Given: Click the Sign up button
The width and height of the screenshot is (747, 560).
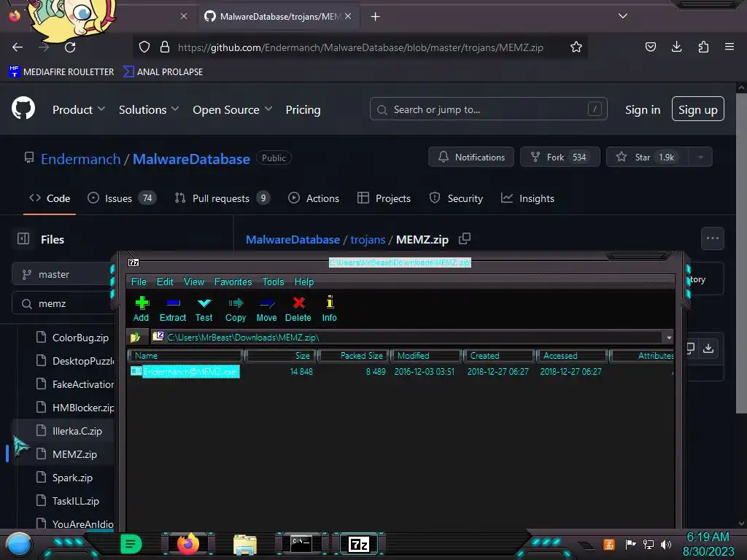Looking at the screenshot, I should pyautogui.click(x=698, y=109).
